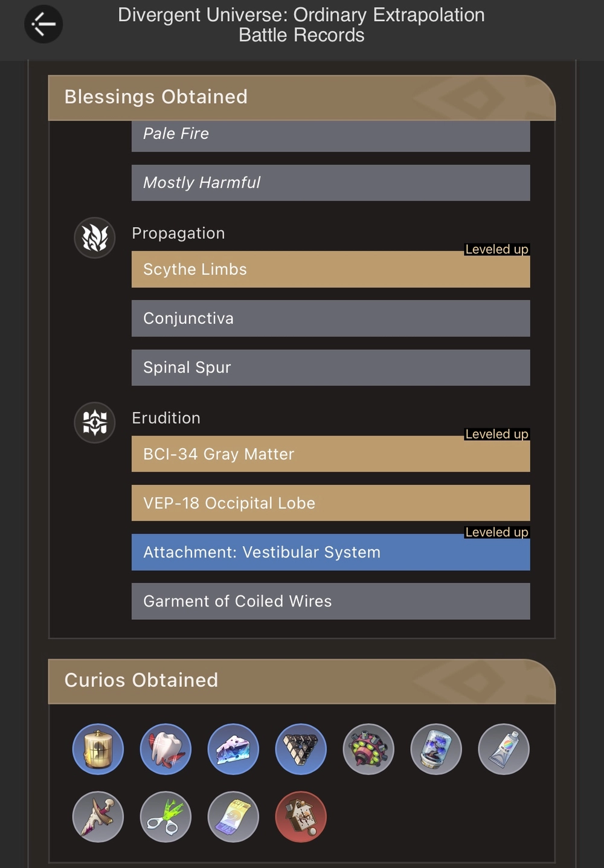Select the paint tube curio

click(504, 749)
